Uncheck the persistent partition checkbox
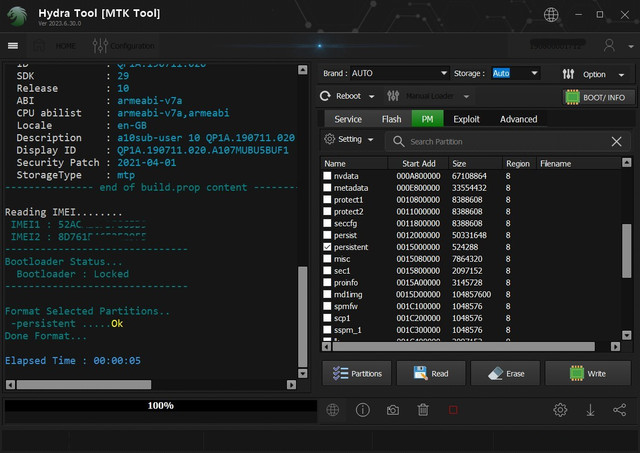640x453 pixels. (x=327, y=247)
